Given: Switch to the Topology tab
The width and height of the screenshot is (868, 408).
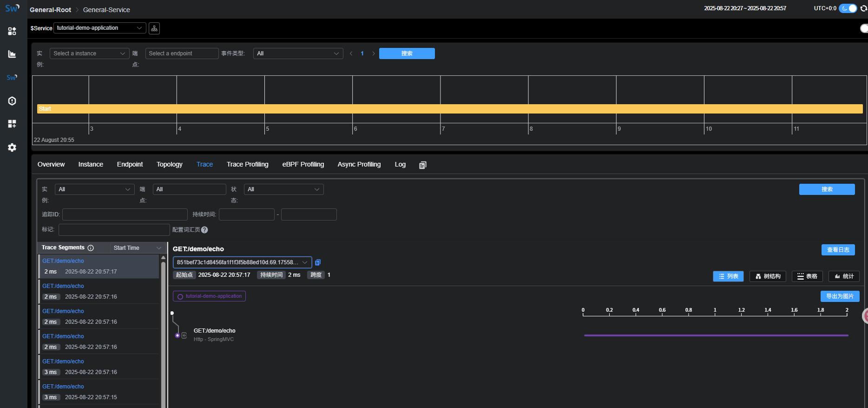Looking at the screenshot, I should pos(169,164).
